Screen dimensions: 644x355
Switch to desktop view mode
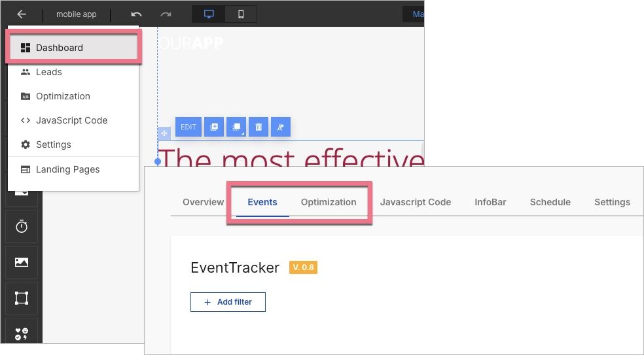tap(209, 14)
